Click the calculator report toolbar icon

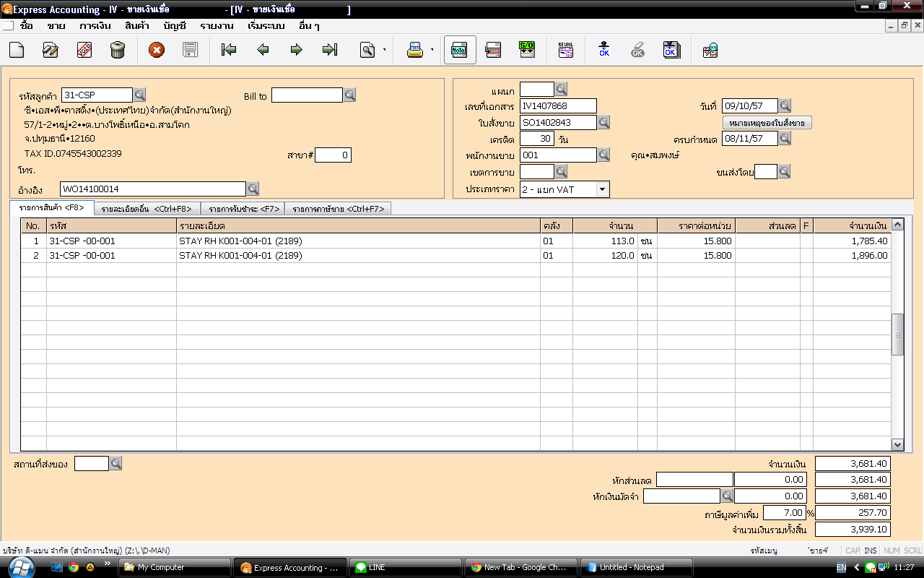tap(710, 50)
